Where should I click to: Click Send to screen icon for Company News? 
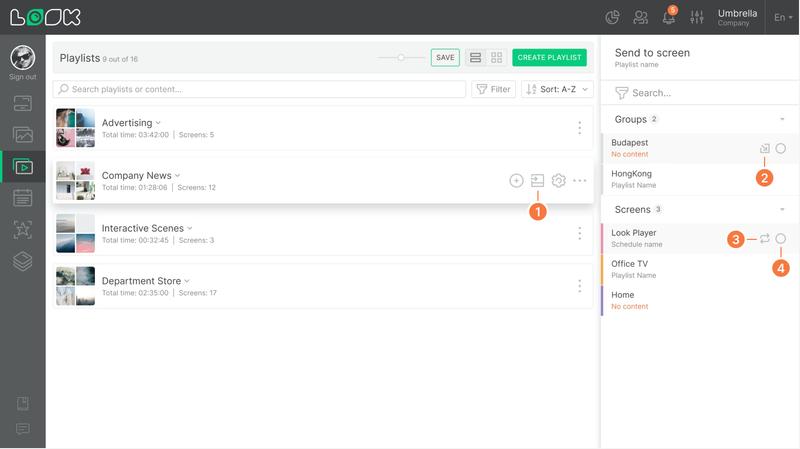pos(537,180)
